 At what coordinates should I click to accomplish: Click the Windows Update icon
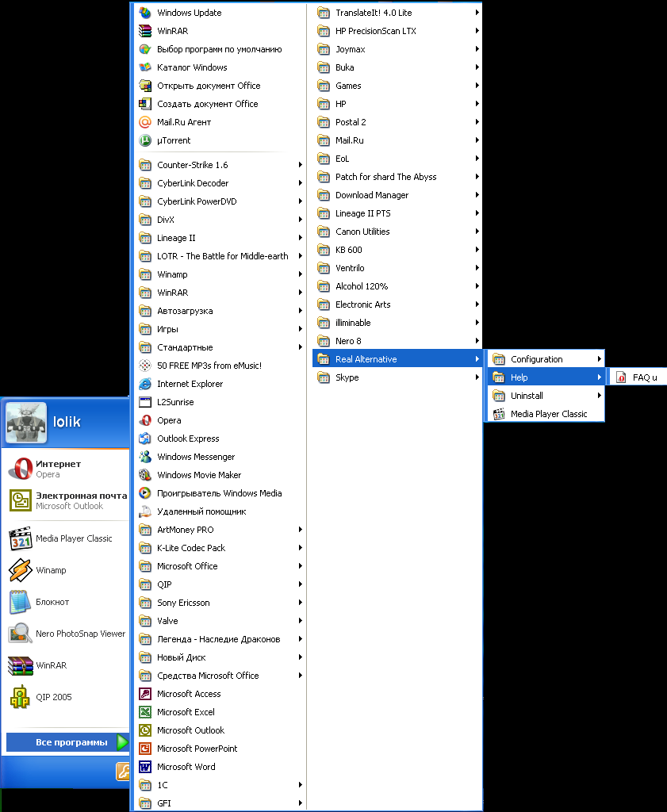(145, 13)
